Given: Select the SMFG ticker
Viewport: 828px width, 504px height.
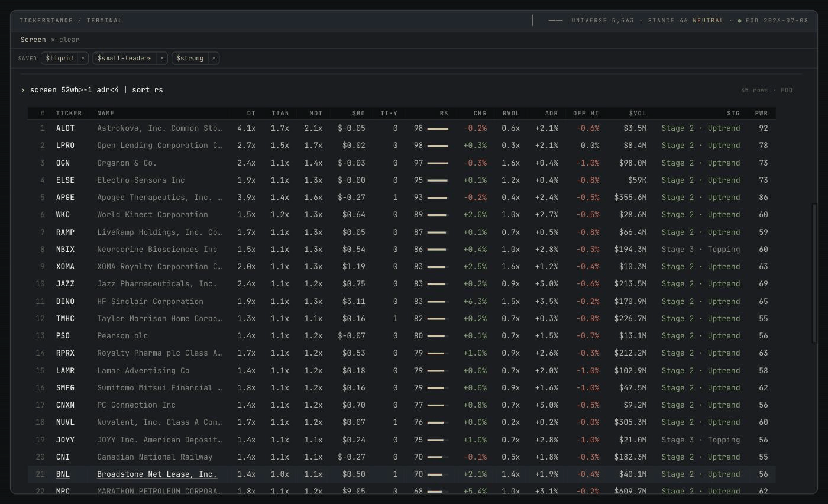Looking at the screenshot, I should point(65,387).
